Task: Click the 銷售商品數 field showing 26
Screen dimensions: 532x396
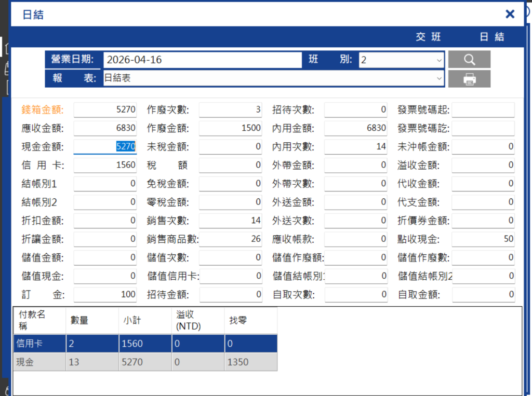Action: pos(230,239)
